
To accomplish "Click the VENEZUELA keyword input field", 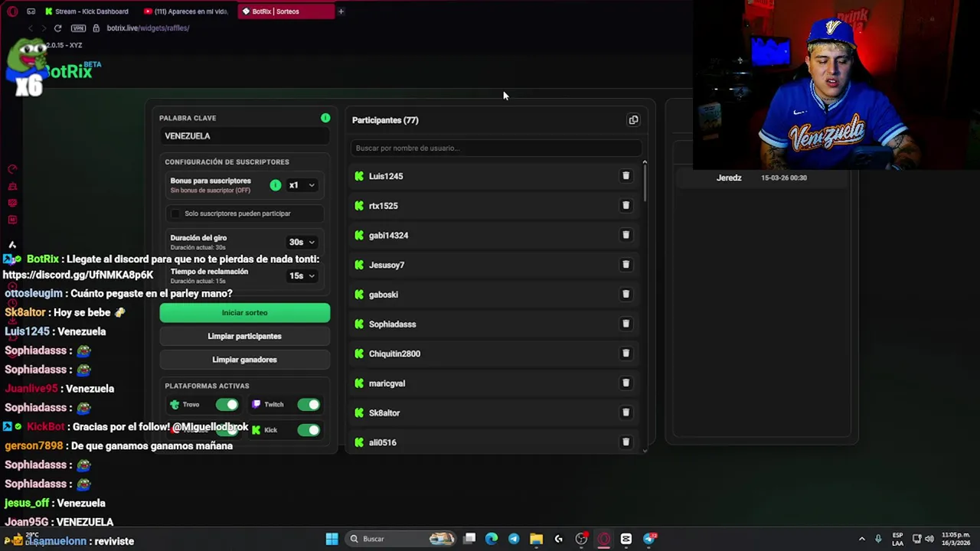I will click(x=245, y=135).
